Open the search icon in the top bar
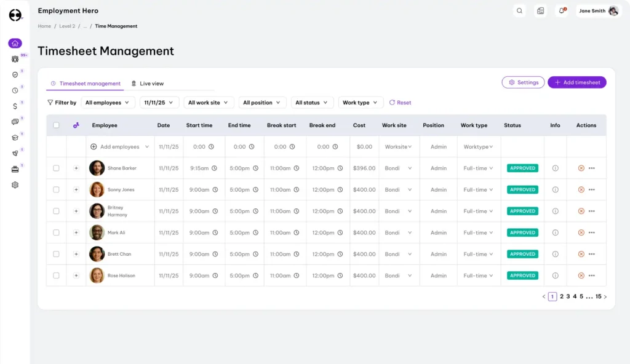The image size is (630, 364). [520, 10]
